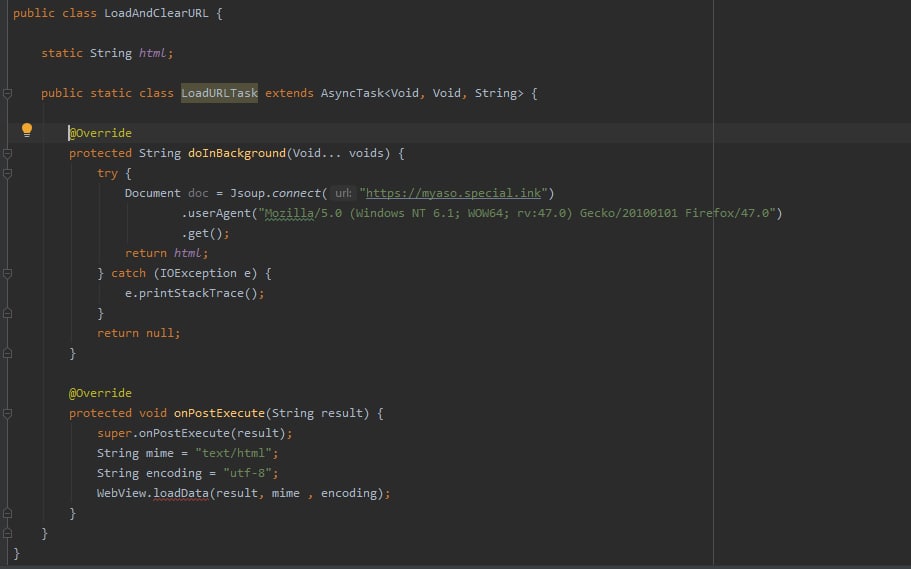Click the 'return null;' statement
911x569 pixels.
(138, 333)
